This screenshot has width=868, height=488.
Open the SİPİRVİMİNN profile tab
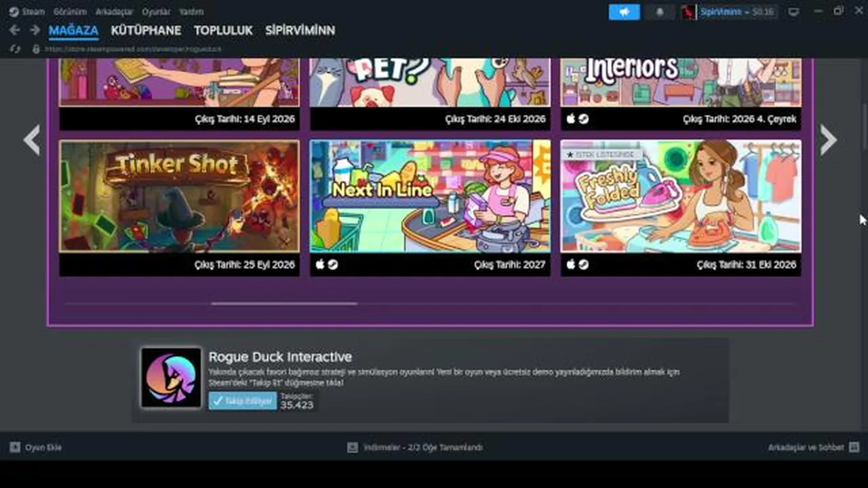point(300,30)
